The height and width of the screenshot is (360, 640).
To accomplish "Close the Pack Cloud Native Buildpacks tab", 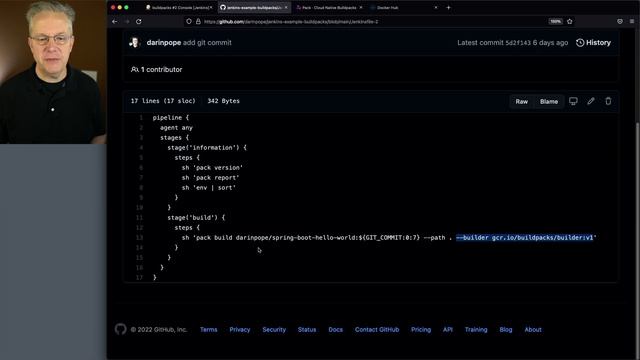I will click(361, 7).
